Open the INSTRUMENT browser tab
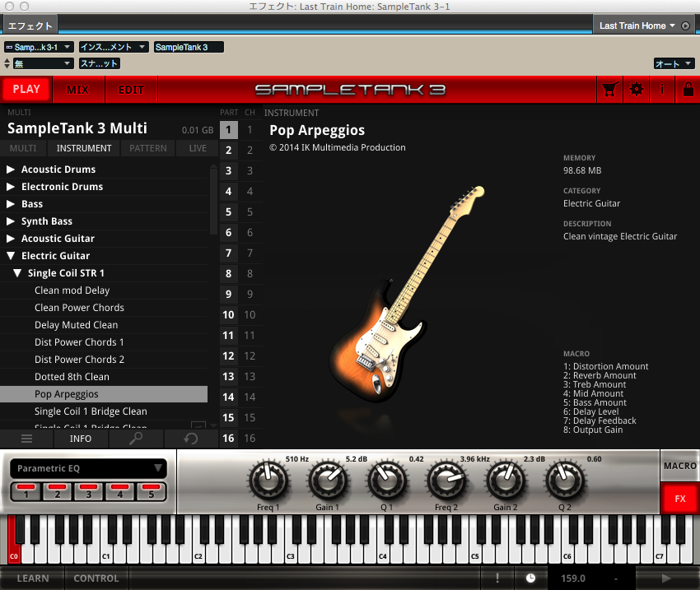 click(84, 148)
